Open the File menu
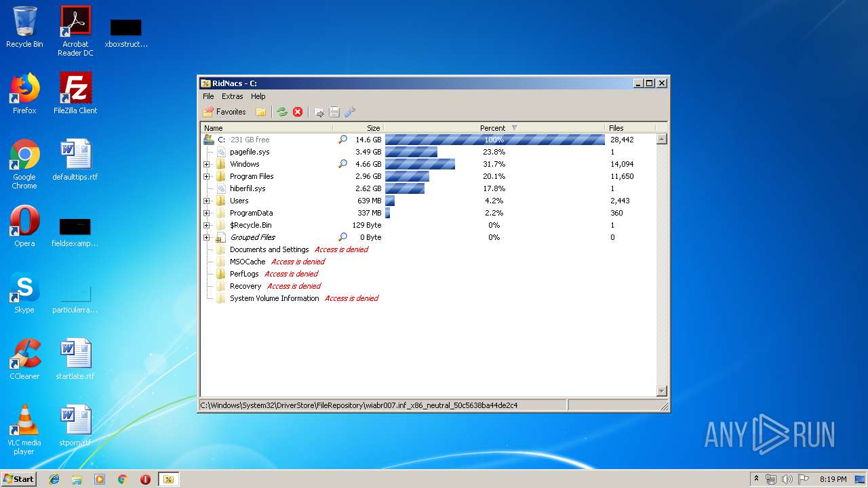Image resolution: width=868 pixels, height=488 pixels. coord(208,96)
